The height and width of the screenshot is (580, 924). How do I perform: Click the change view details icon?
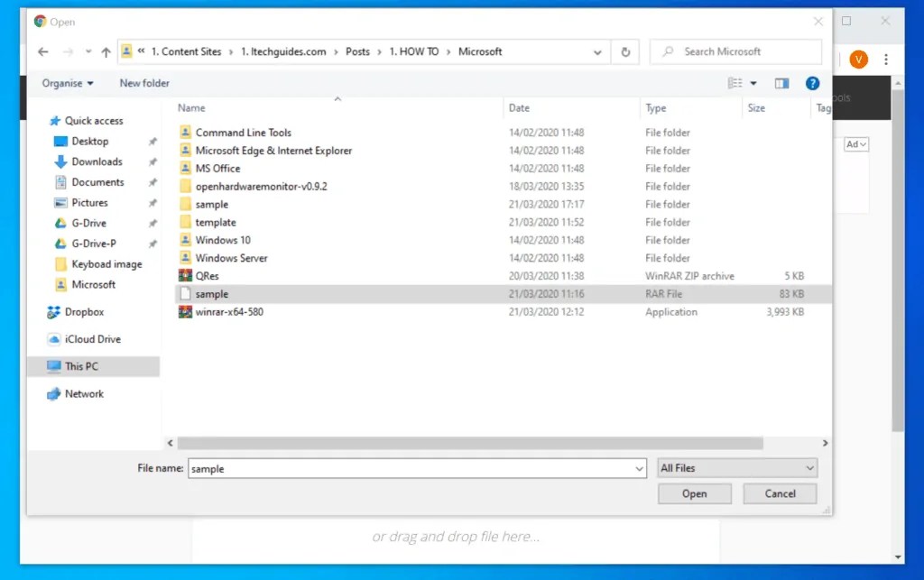[735, 82]
